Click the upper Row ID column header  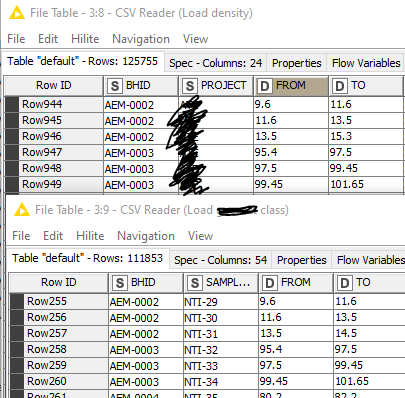[x=54, y=86]
